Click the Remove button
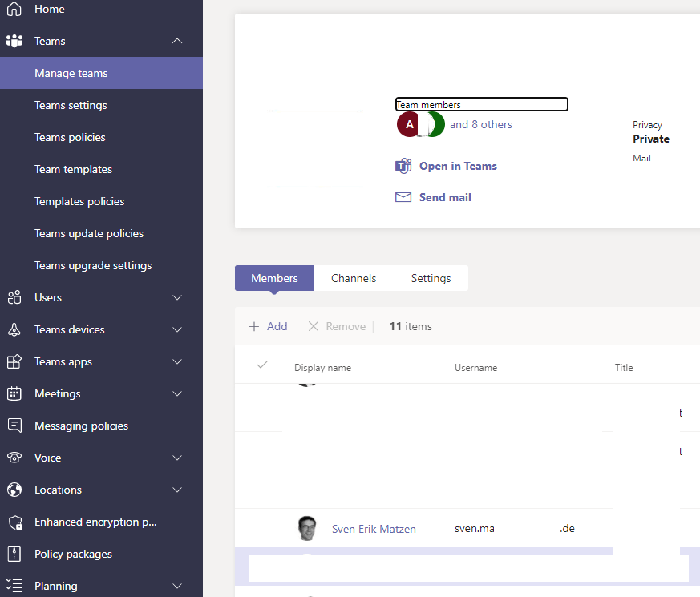Image resolution: width=700 pixels, height=597 pixels. pos(337,327)
